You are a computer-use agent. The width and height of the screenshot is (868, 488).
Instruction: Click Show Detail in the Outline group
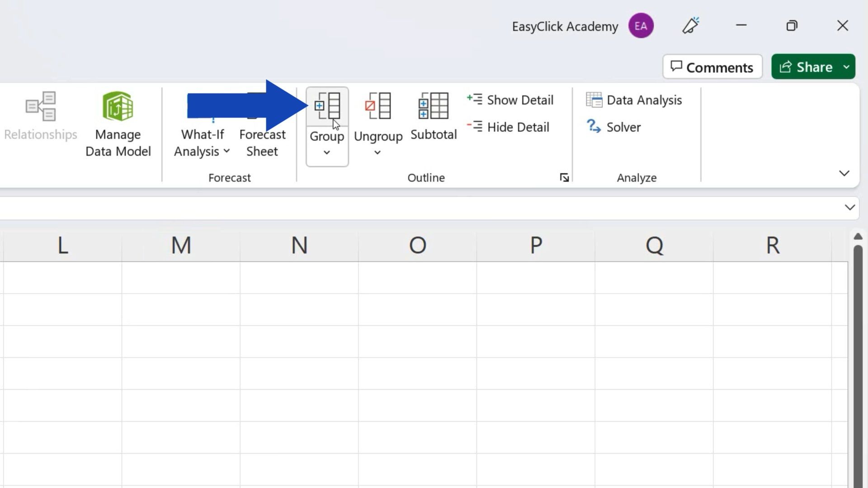tap(511, 100)
